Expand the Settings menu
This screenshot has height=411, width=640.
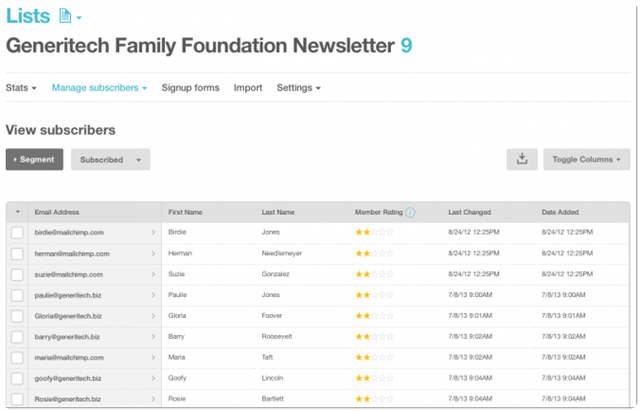coord(299,88)
